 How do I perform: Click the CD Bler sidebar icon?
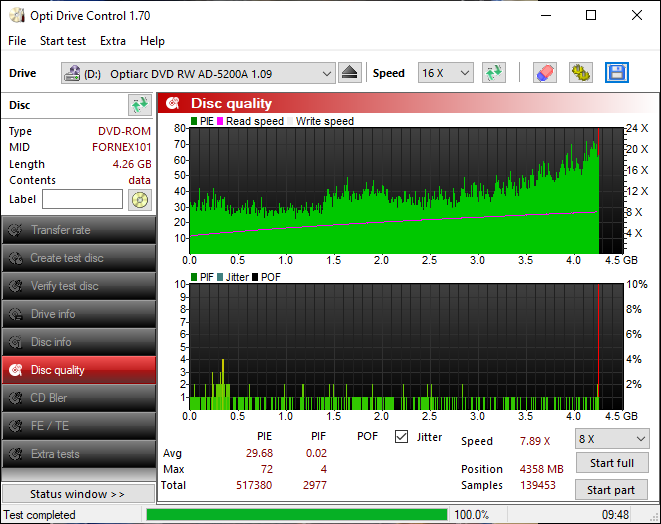tap(16, 398)
